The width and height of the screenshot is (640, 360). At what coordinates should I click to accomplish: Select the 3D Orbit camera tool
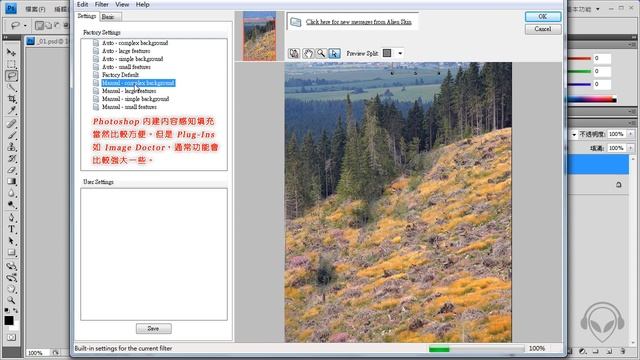coord(11,278)
